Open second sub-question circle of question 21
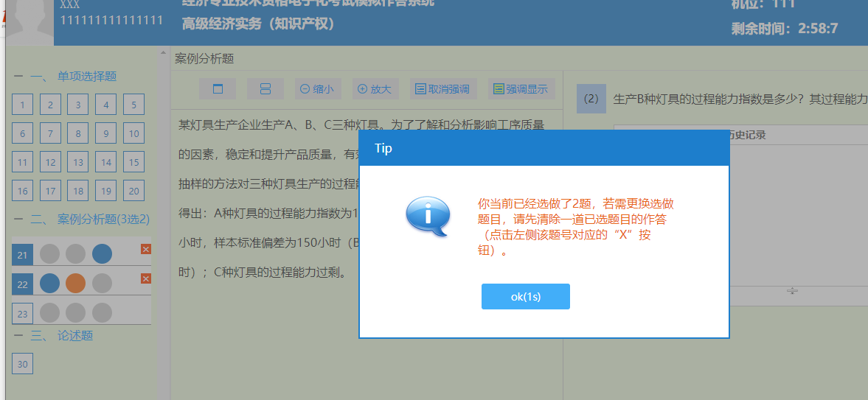 click(x=76, y=254)
